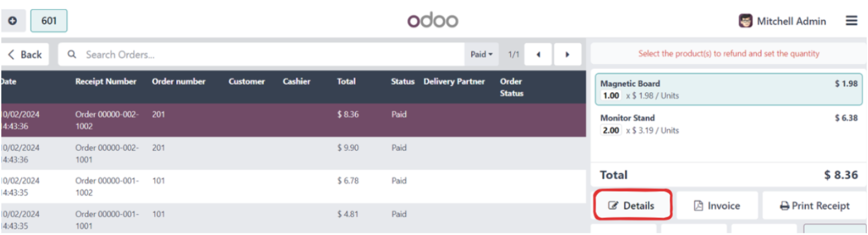
Task: Open the hamburger menu icon
Action: [852, 21]
